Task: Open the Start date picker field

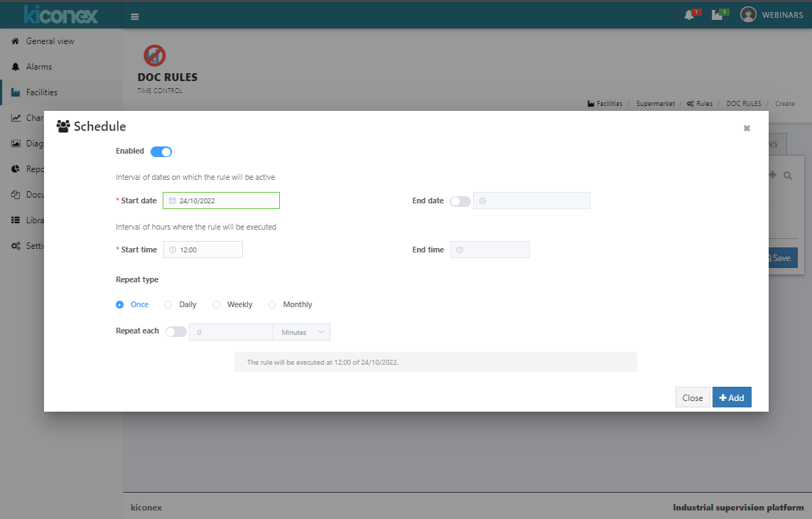Action: pyautogui.click(x=221, y=200)
